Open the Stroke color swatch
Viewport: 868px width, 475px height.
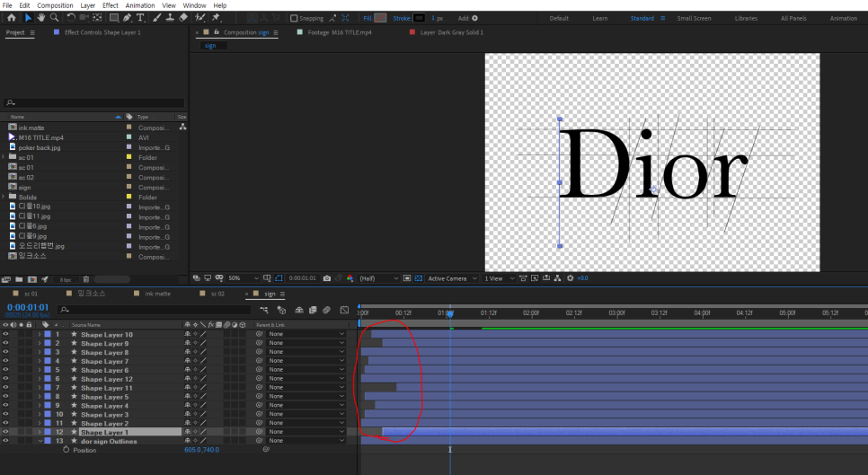coord(419,18)
